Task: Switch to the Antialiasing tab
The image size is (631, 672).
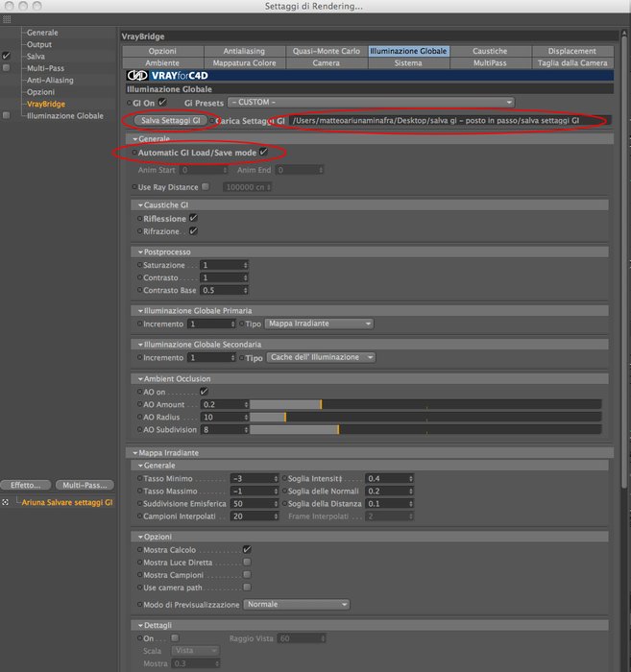Action: coord(244,51)
